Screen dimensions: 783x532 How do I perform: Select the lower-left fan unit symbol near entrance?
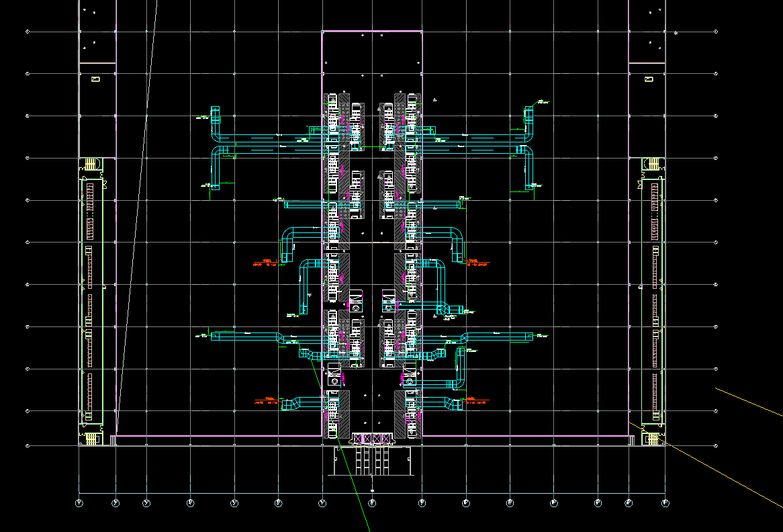point(334,374)
